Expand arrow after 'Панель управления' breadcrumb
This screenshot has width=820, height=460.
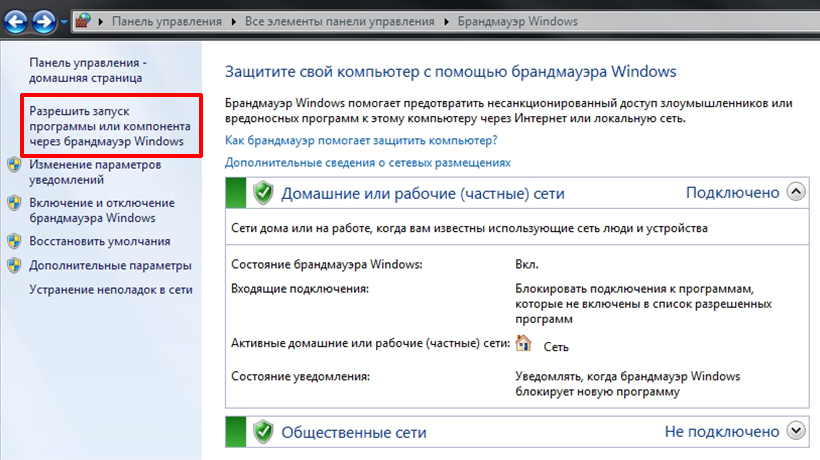click(233, 21)
